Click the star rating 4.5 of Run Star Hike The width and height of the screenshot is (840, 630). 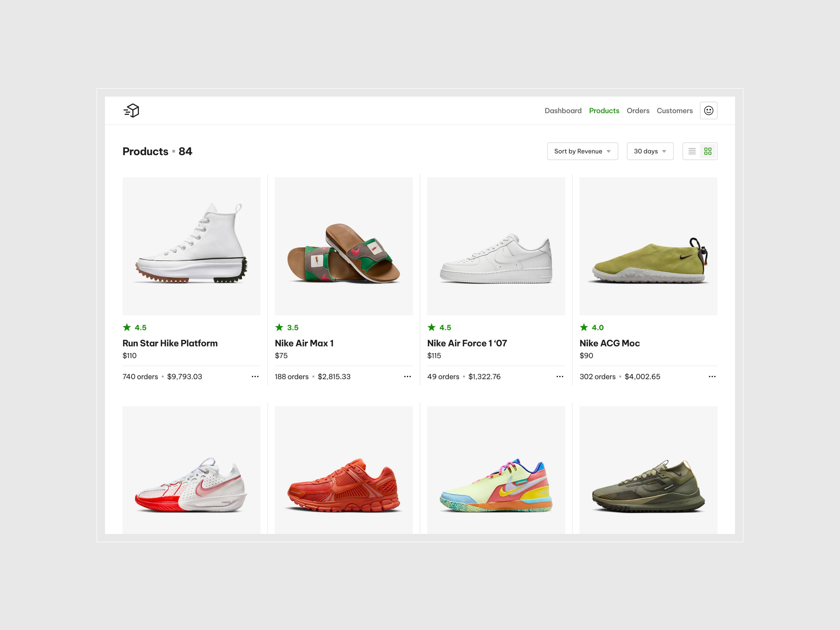(135, 327)
